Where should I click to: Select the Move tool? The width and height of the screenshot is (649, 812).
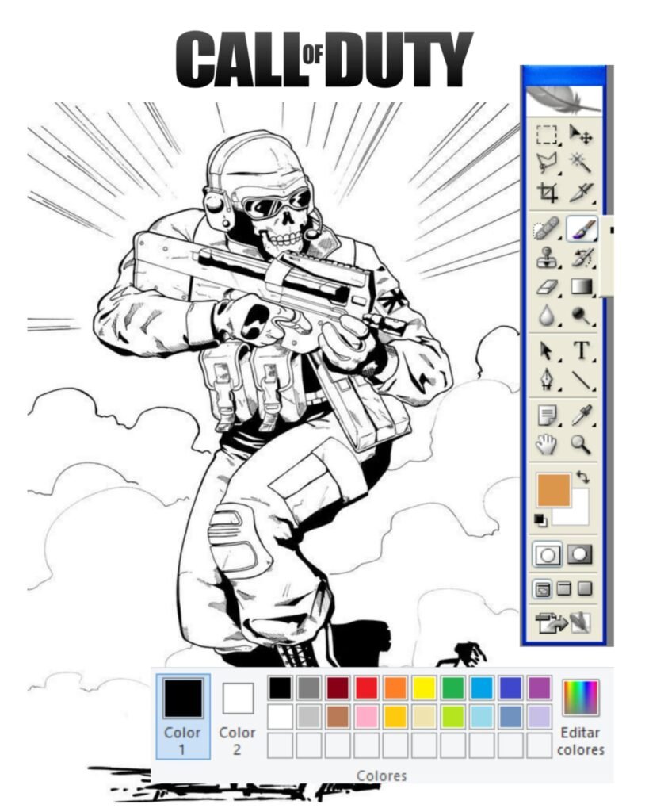(581, 134)
